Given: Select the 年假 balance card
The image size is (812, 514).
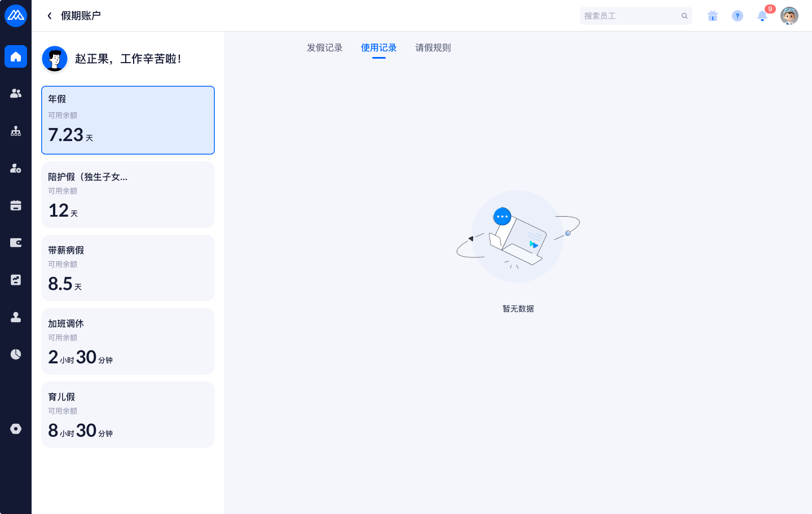Looking at the screenshot, I should (128, 120).
